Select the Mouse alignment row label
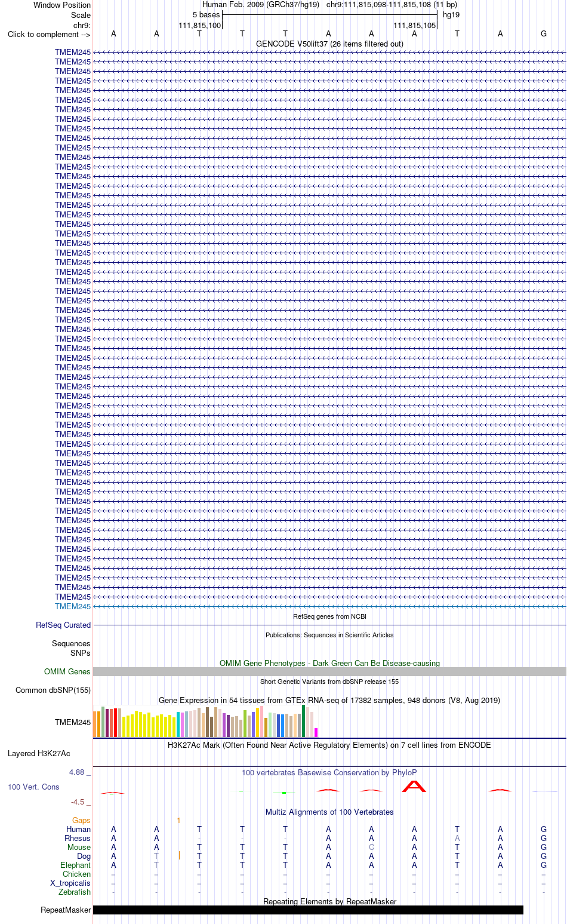Screen dimensions: 567x924 click(79, 847)
